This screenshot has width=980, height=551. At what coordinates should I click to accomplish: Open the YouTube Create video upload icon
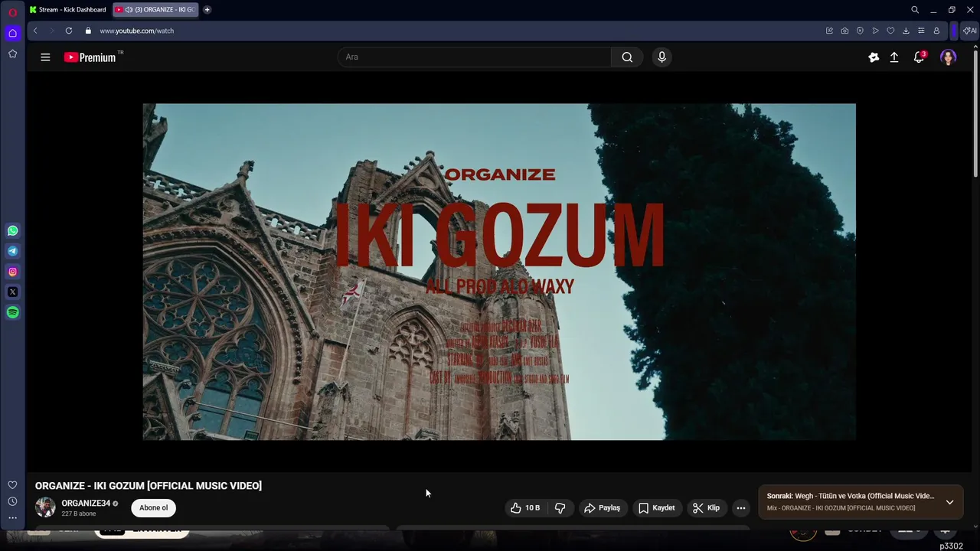tap(894, 57)
